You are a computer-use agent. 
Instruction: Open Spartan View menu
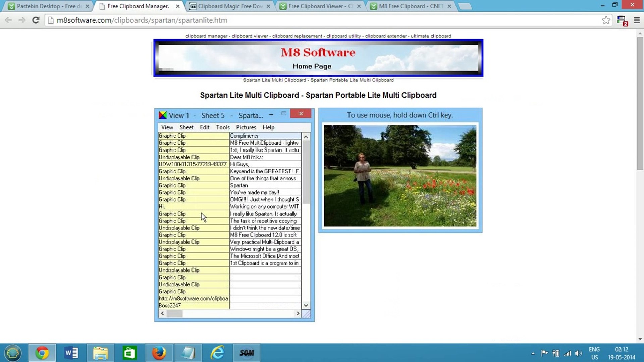(167, 127)
